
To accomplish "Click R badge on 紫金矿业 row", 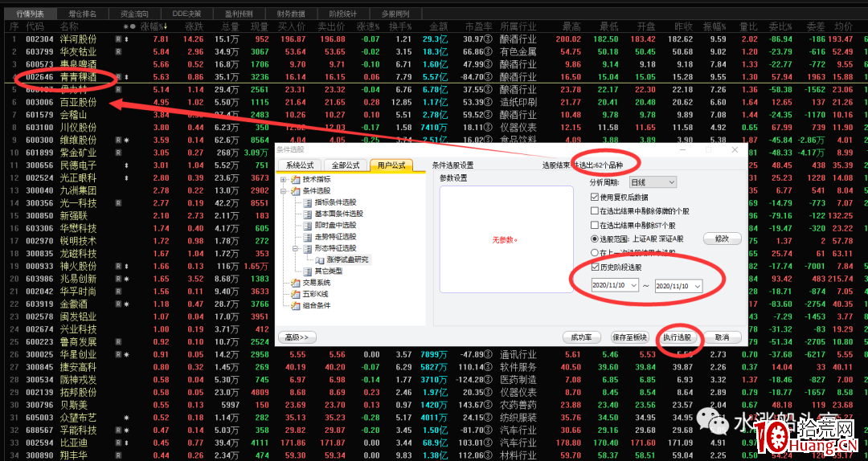I will point(118,153).
